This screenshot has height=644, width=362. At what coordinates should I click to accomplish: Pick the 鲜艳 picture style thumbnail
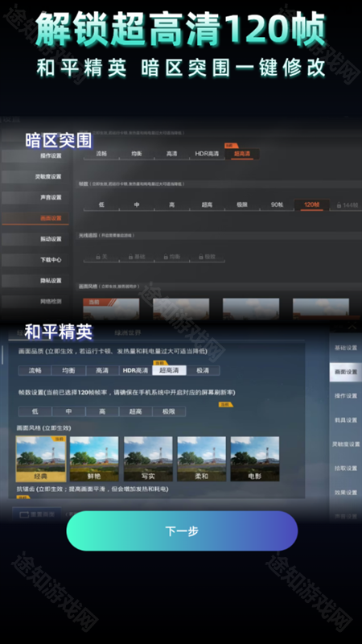click(94, 459)
